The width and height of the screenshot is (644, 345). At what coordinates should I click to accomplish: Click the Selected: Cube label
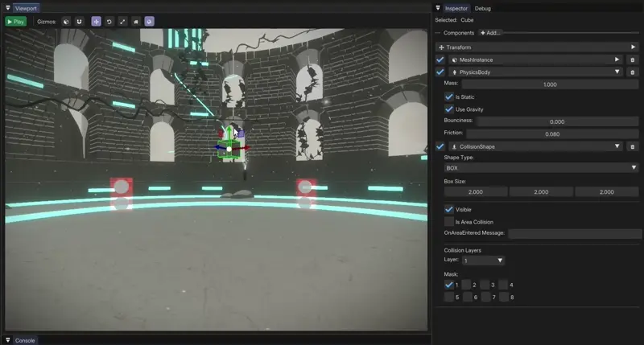coord(454,19)
